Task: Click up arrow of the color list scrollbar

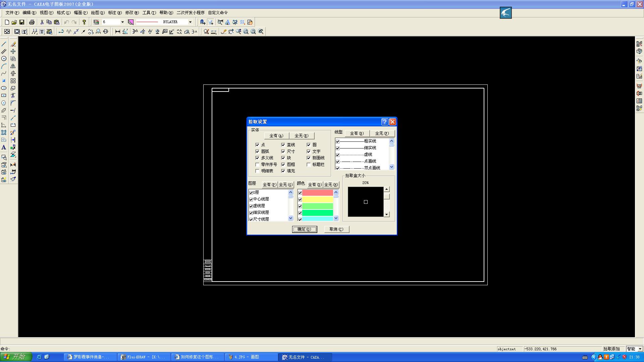Action: click(336, 192)
